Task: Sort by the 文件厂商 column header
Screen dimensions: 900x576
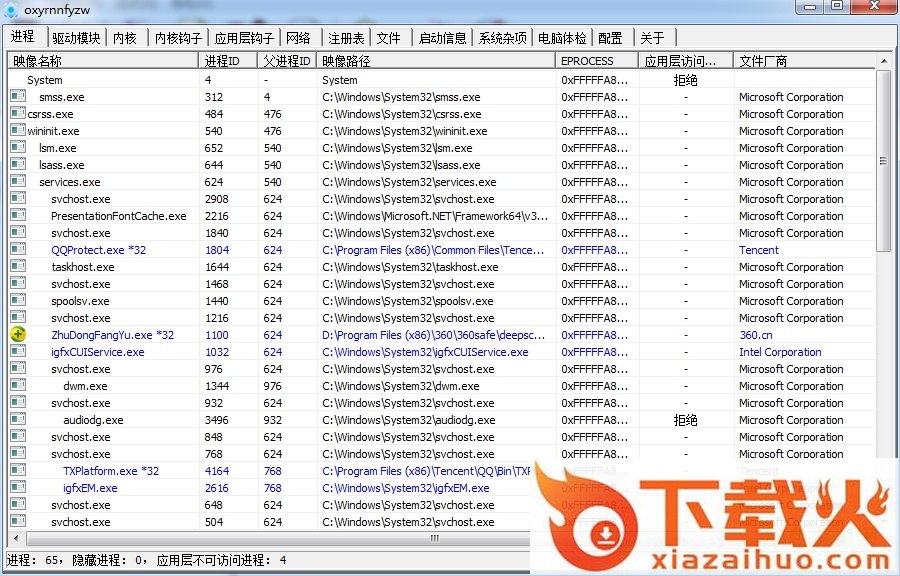Action: 804,61
